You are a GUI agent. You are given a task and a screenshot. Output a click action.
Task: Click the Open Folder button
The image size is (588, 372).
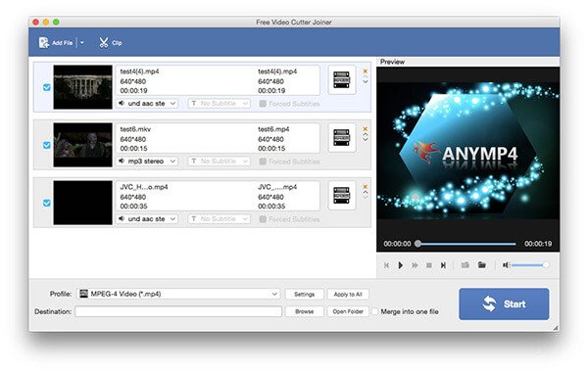point(348,311)
